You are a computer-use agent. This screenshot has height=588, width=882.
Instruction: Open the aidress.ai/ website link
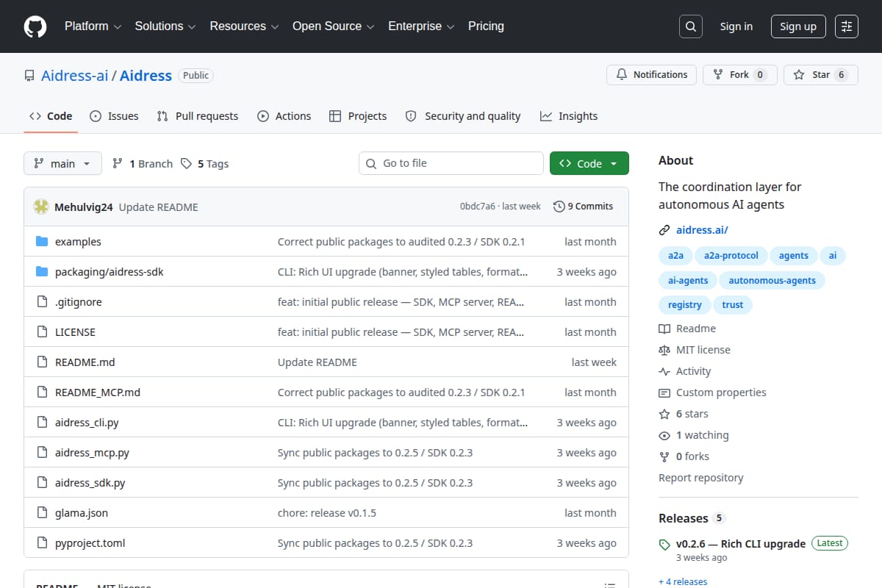pos(702,230)
